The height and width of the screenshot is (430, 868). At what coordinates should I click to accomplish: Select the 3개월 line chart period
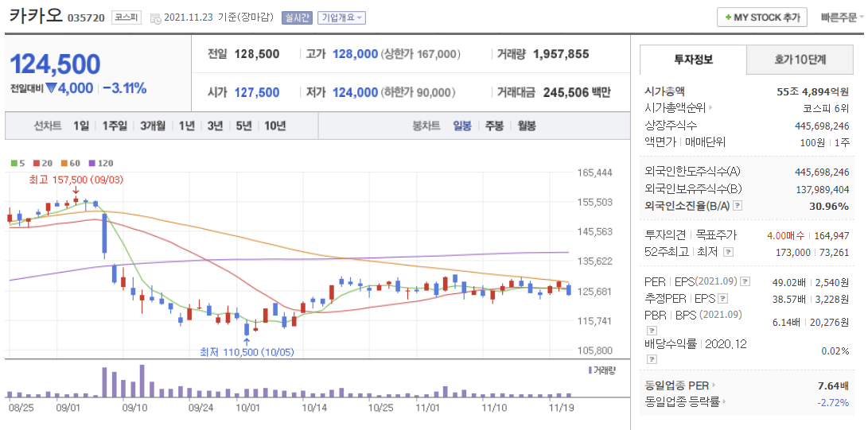(x=153, y=126)
